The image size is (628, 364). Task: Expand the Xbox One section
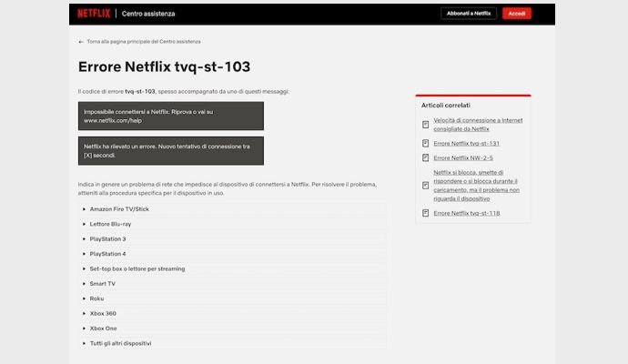pos(232,329)
